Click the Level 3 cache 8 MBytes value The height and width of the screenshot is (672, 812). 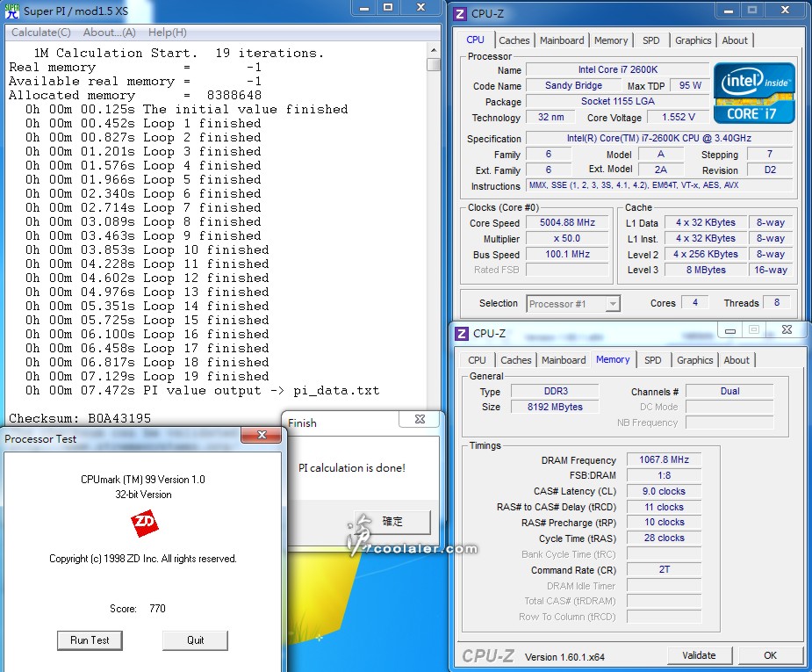point(706,270)
